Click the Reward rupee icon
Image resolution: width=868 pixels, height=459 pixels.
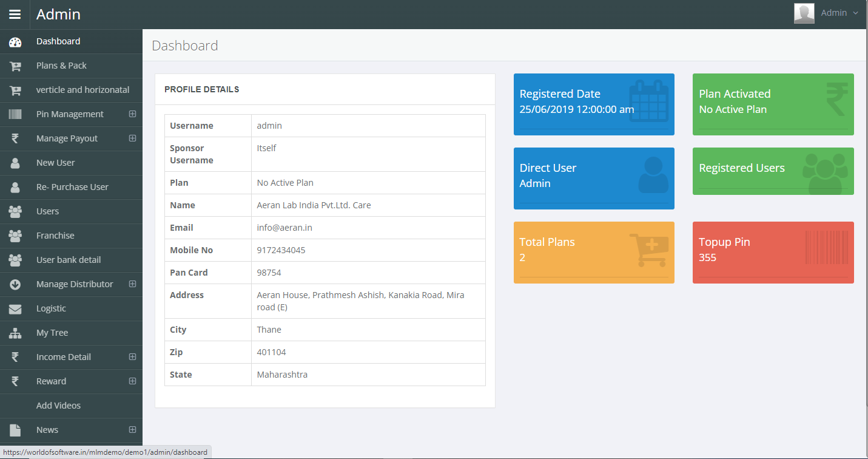point(15,381)
